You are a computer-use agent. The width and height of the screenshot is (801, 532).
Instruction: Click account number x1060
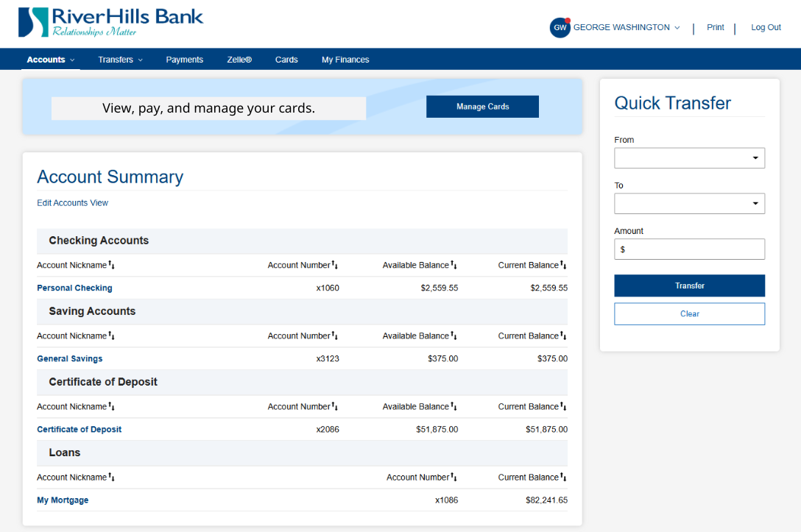click(328, 288)
